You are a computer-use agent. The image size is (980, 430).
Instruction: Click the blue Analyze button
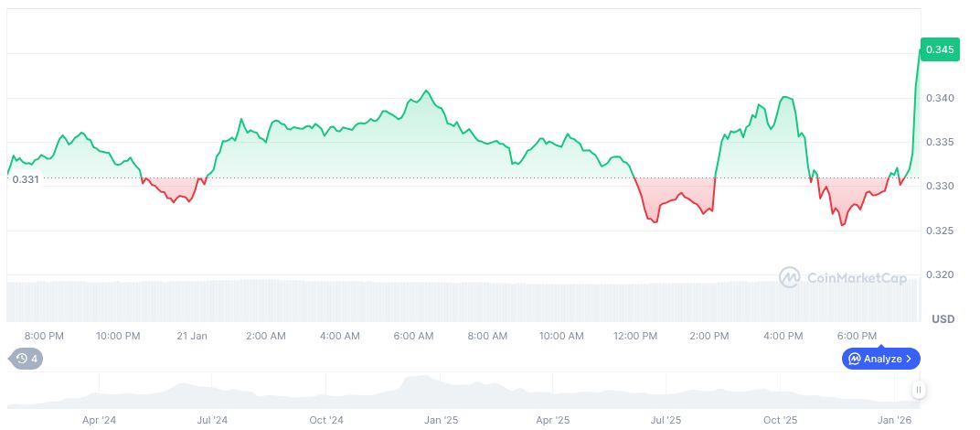(881, 359)
